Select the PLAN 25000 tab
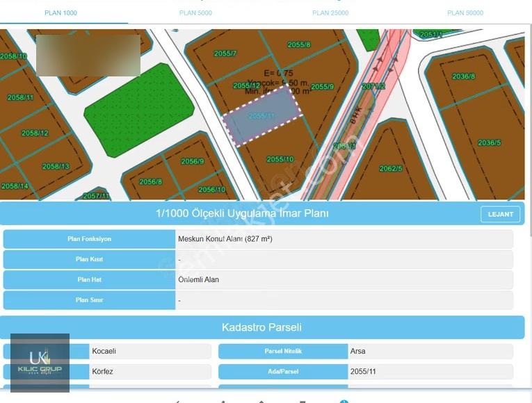The image size is (532, 403). point(330,13)
